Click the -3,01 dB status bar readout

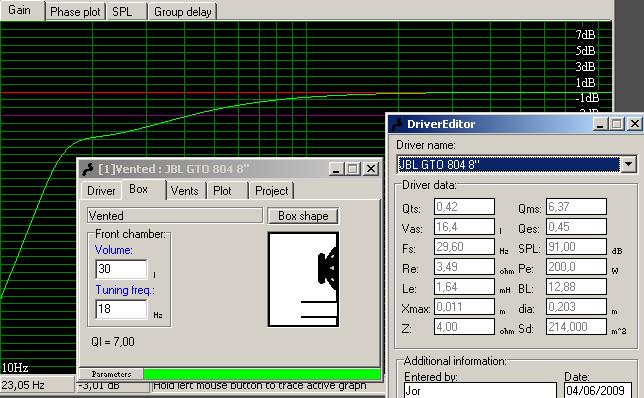99,385
